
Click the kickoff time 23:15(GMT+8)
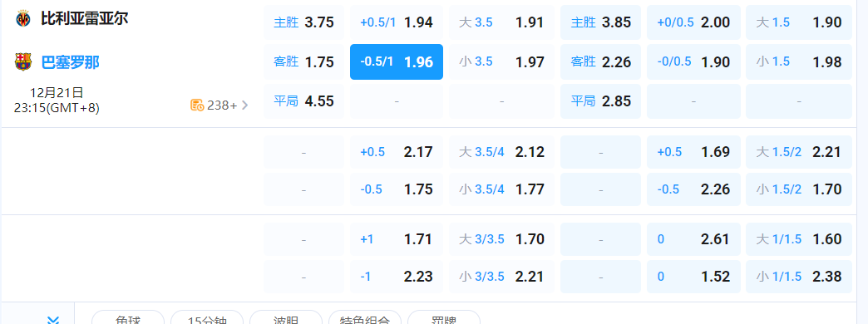pos(57,108)
